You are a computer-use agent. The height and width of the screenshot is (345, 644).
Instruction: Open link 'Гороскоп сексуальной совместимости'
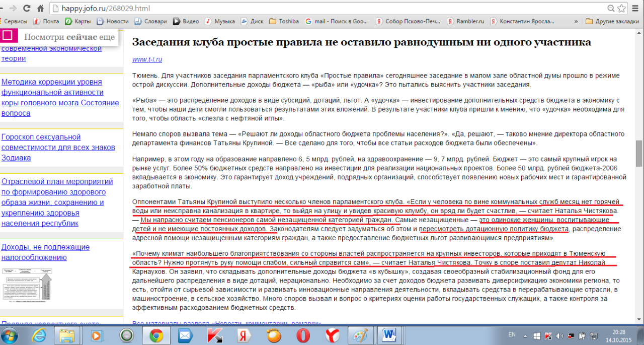(x=58, y=147)
